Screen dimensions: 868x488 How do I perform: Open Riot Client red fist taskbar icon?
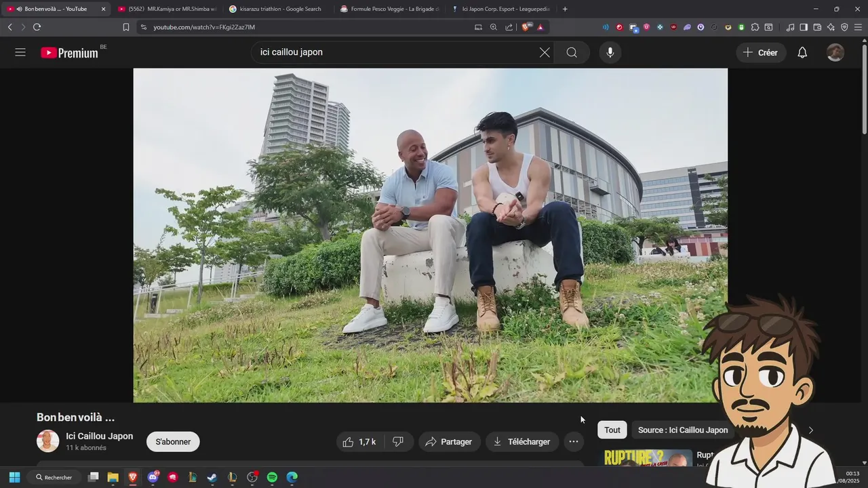click(173, 477)
